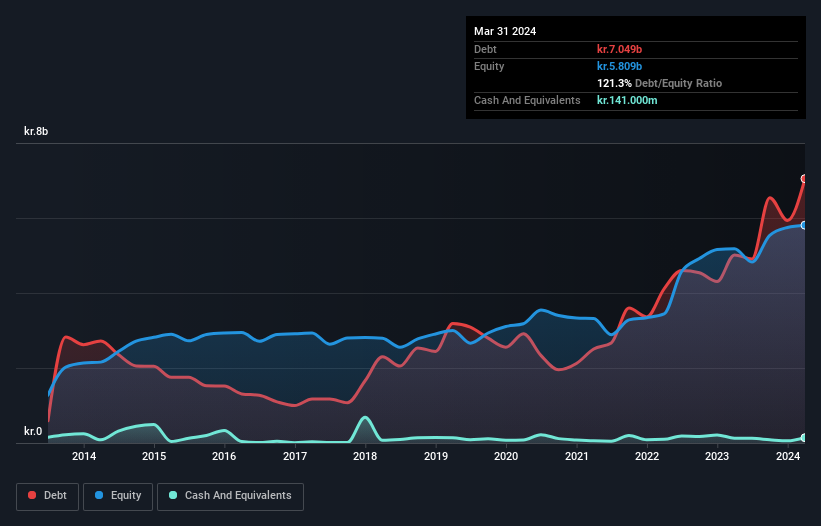821x526 pixels.
Task: Click the 2021 x-axis label
Action: tap(576, 457)
